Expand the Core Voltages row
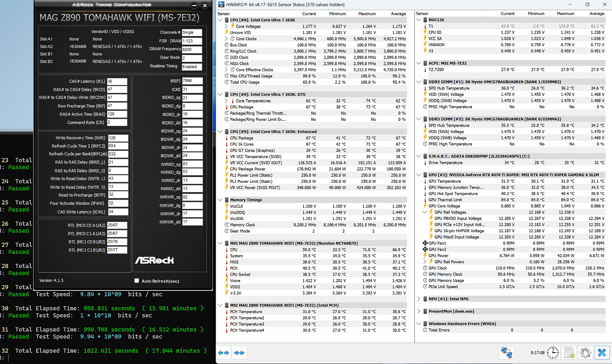 click(x=227, y=26)
